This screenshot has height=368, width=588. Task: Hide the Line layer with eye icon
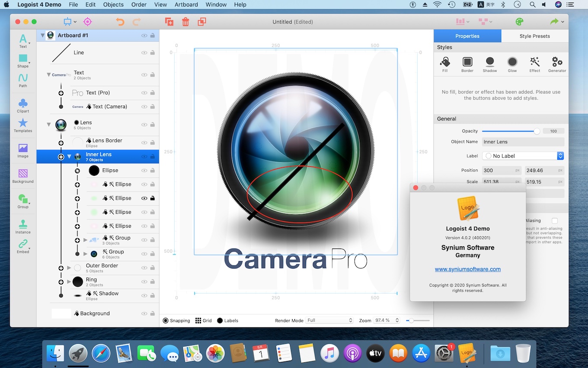[x=144, y=53]
